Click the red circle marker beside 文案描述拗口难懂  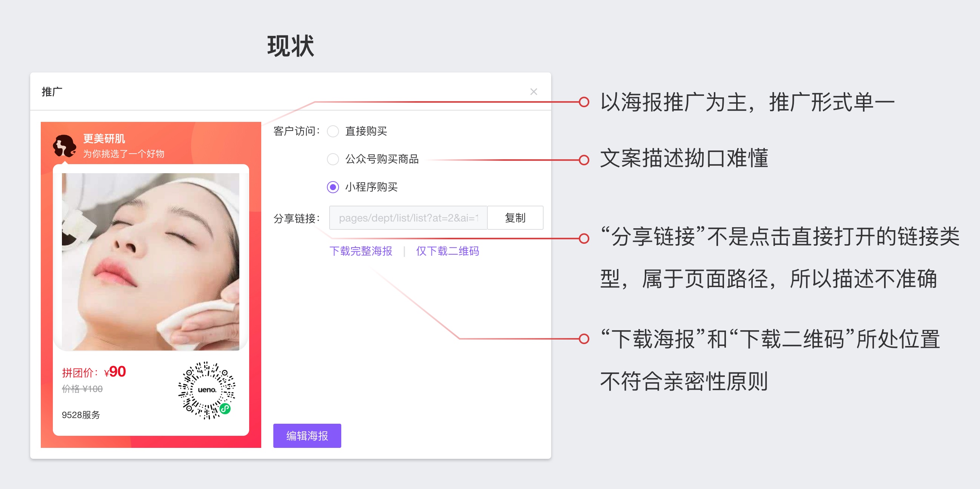584,160
